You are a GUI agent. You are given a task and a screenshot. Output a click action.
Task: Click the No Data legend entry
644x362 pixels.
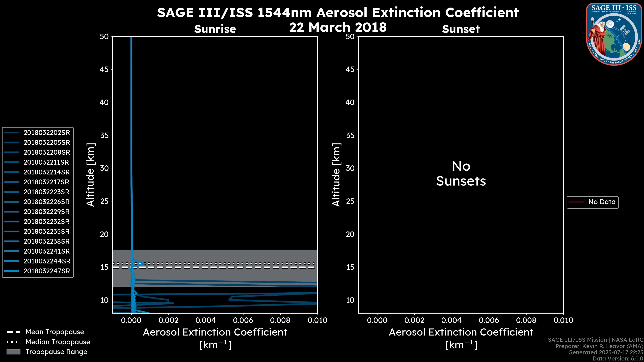pyautogui.click(x=602, y=202)
